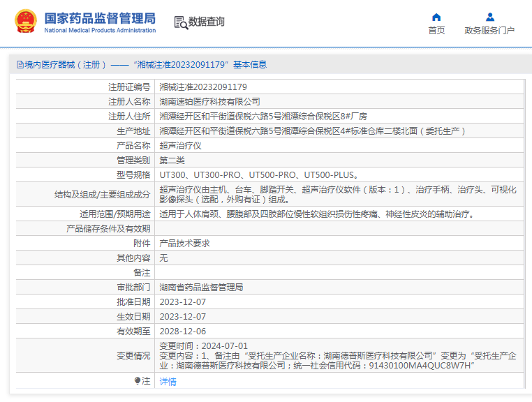
Task: Click the lightbulb icon beside 注
Action: (x=137, y=380)
